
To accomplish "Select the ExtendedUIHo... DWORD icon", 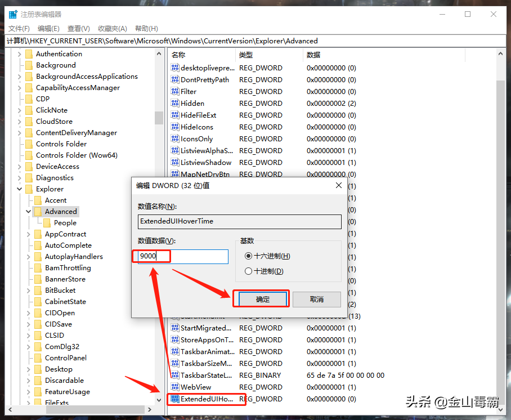I will tap(175, 399).
